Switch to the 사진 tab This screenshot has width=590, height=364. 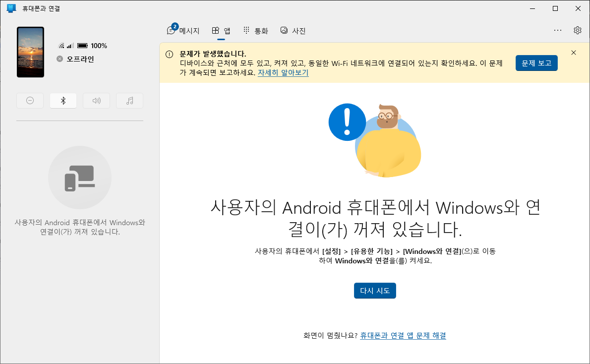click(293, 30)
